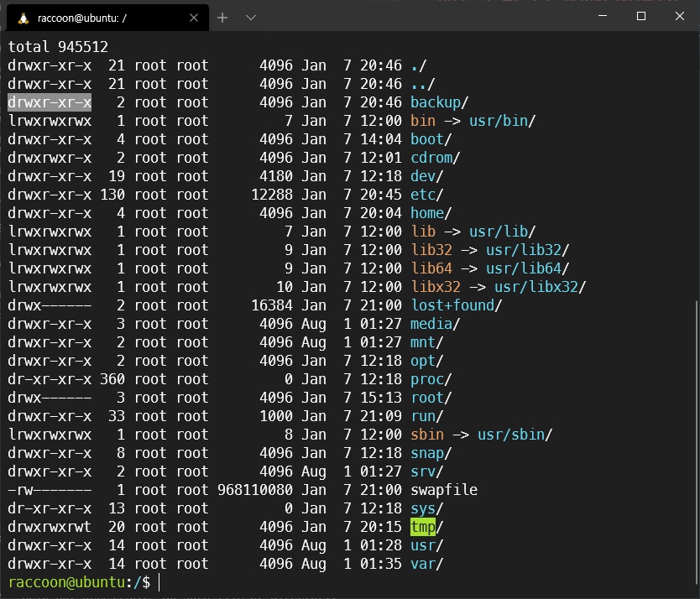Minimize the terminal window
The height and width of the screenshot is (599, 700).
603,16
